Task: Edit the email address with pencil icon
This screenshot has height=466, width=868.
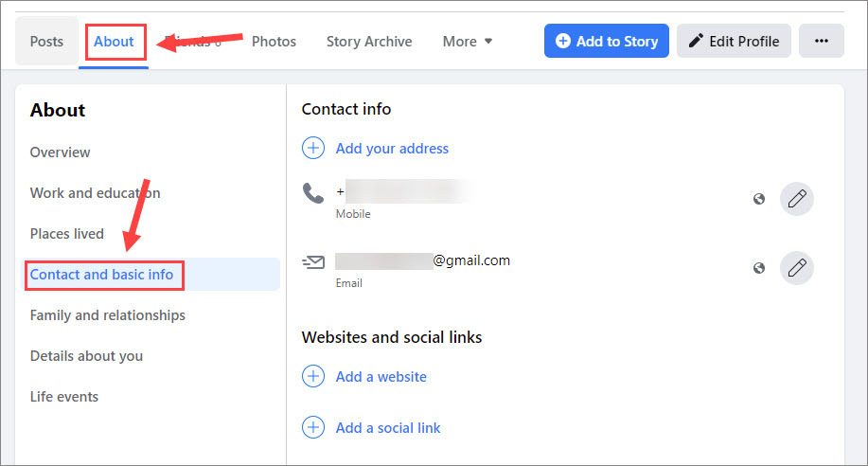Action: click(x=797, y=268)
